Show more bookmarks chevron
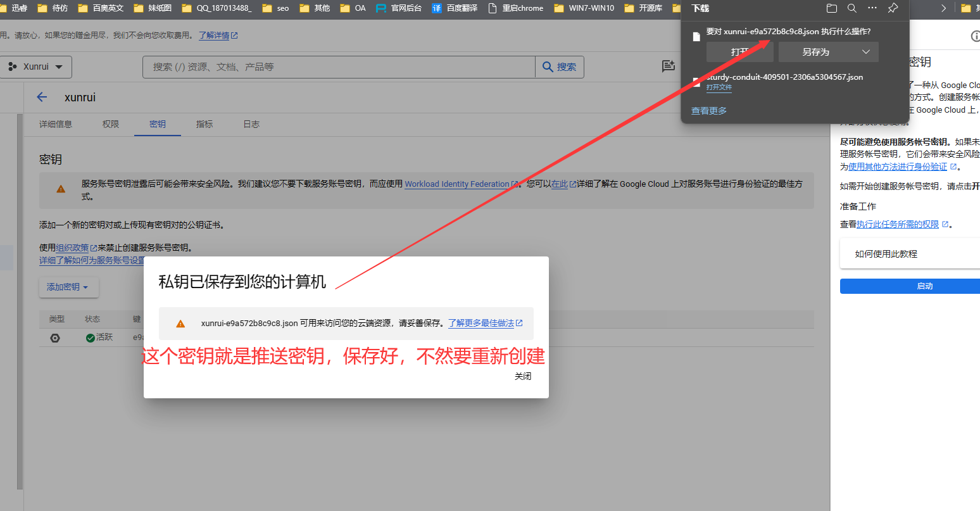The height and width of the screenshot is (511, 980). click(943, 8)
